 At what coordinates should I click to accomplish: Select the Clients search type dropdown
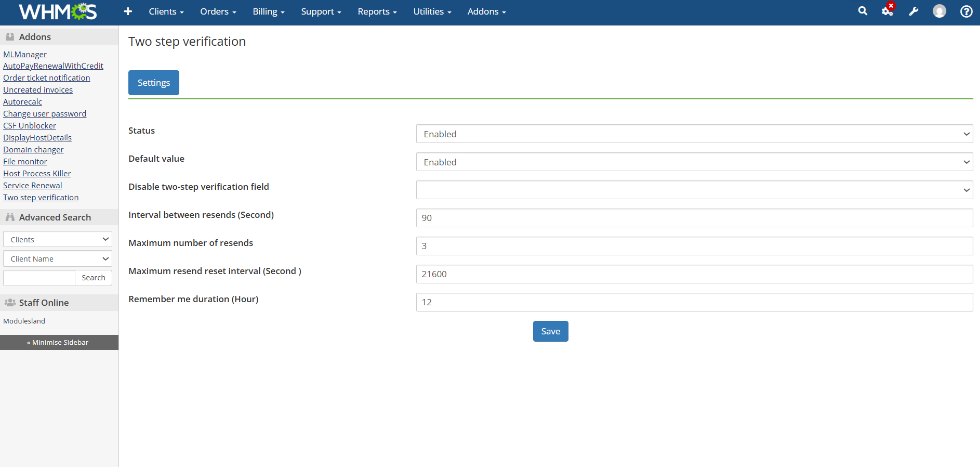[58, 239]
